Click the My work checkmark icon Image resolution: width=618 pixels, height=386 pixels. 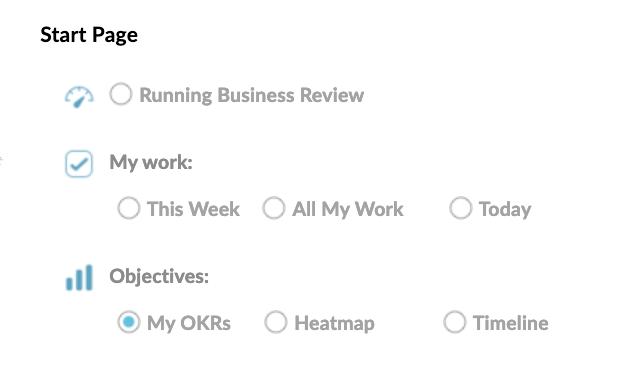(x=79, y=164)
